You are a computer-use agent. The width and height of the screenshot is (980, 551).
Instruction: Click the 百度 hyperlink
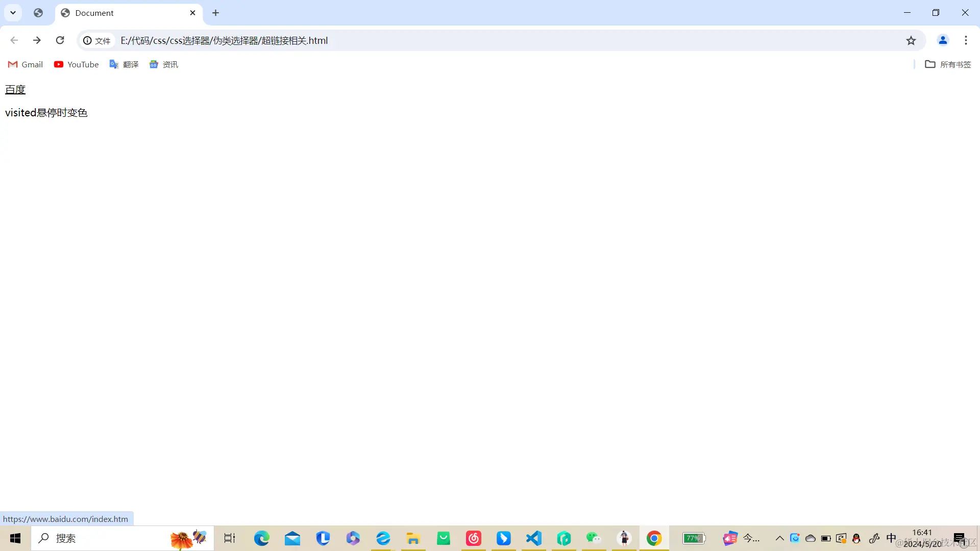(x=15, y=90)
